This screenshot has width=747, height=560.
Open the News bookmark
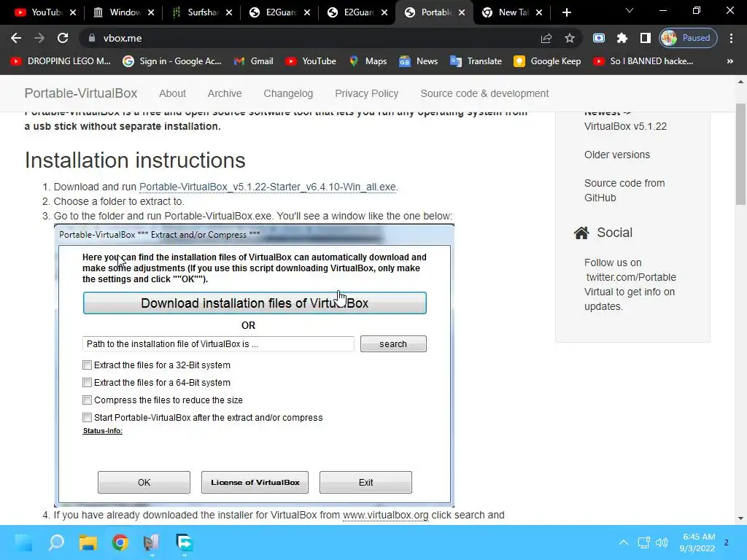click(418, 61)
